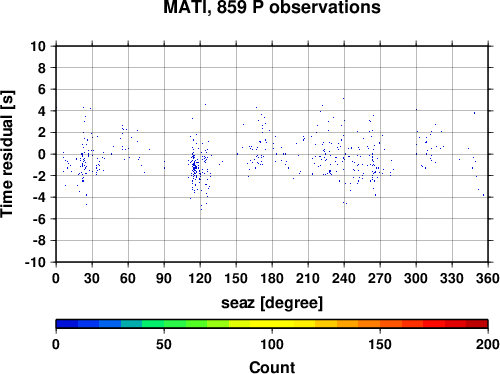
Task: Click the -10 tick label on y-axis
Action: click(36, 262)
